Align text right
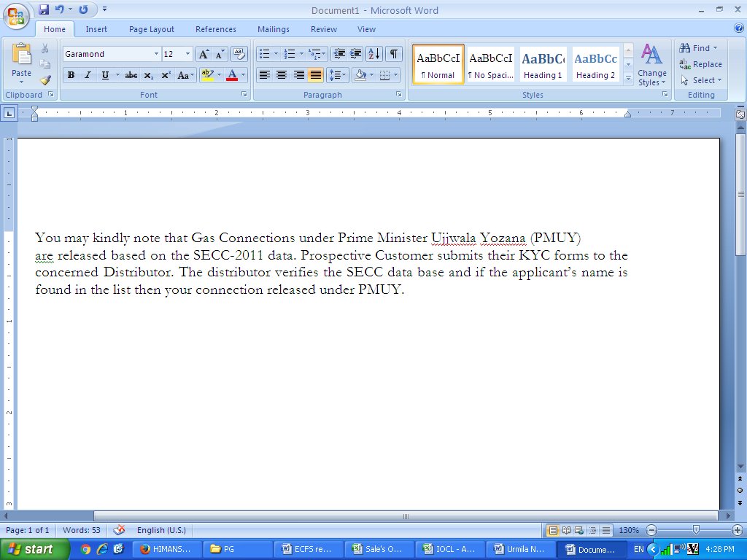747x560 pixels. coord(298,75)
